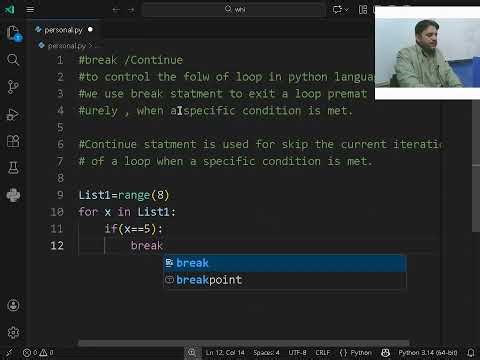Click Ln 12, Col 14 in status bar
This screenshot has width=480, height=360.
click(x=225, y=352)
